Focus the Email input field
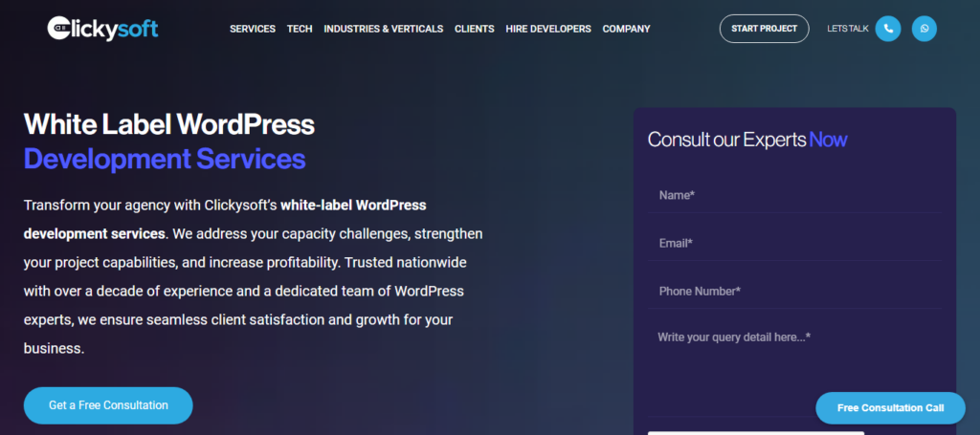 [795, 244]
